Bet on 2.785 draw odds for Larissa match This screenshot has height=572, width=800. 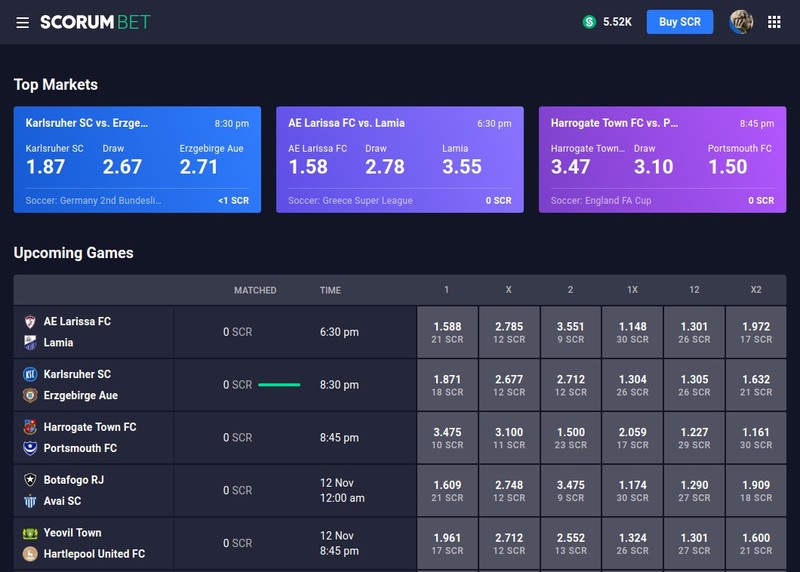pyautogui.click(x=509, y=332)
